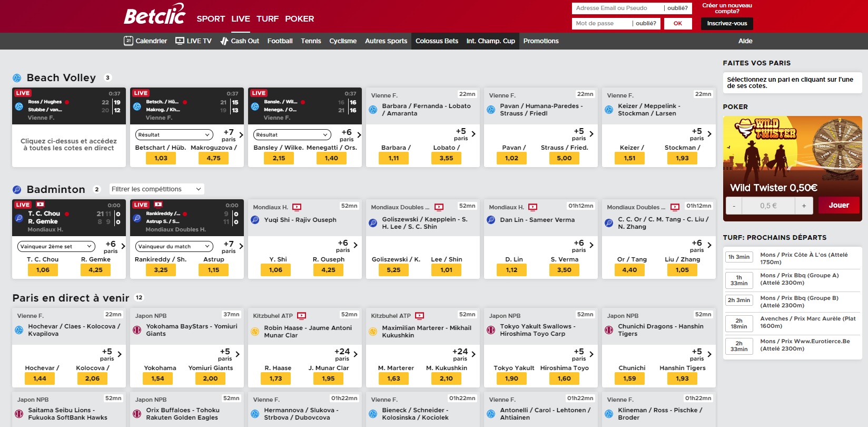Expand +6 paris for Y. Shi match
This screenshot has width=868, height=427.
click(348, 246)
